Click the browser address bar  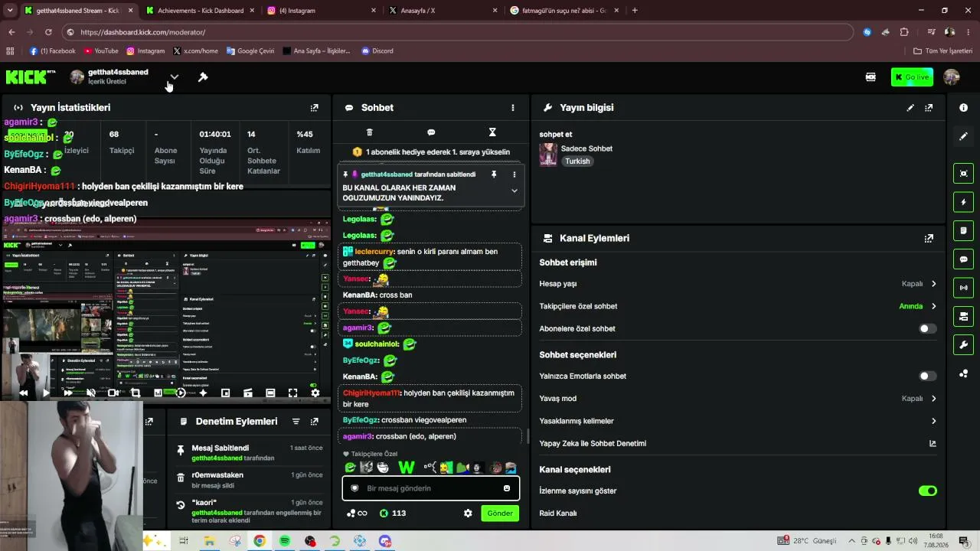pyautogui.click(x=458, y=32)
